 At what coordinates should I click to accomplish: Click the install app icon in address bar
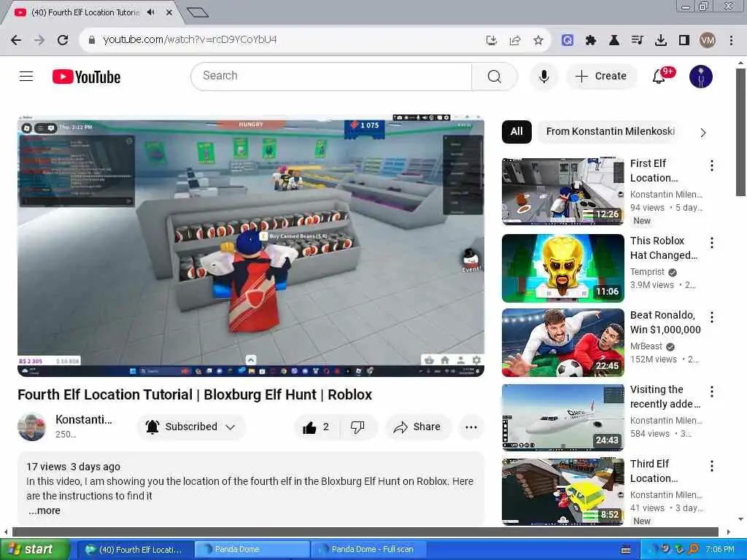point(491,41)
